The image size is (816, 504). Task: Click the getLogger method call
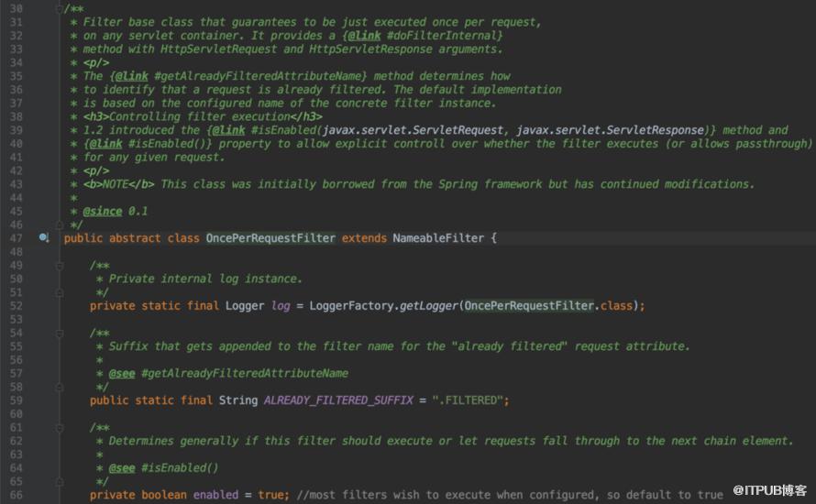tap(429, 306)
